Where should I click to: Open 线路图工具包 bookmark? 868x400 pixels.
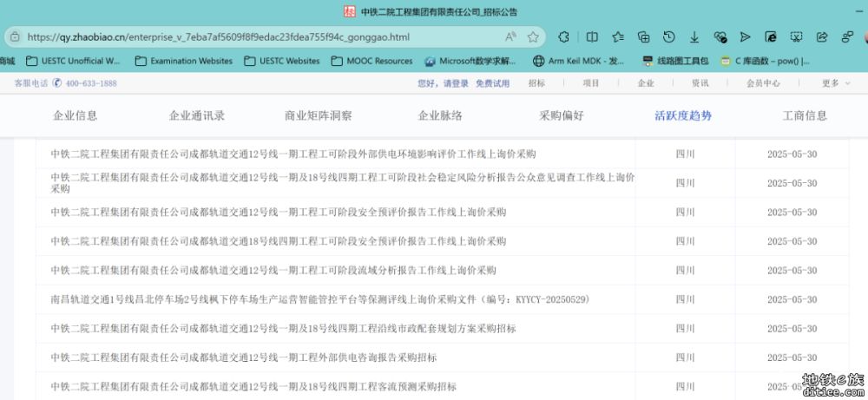[x=674, y=61]
